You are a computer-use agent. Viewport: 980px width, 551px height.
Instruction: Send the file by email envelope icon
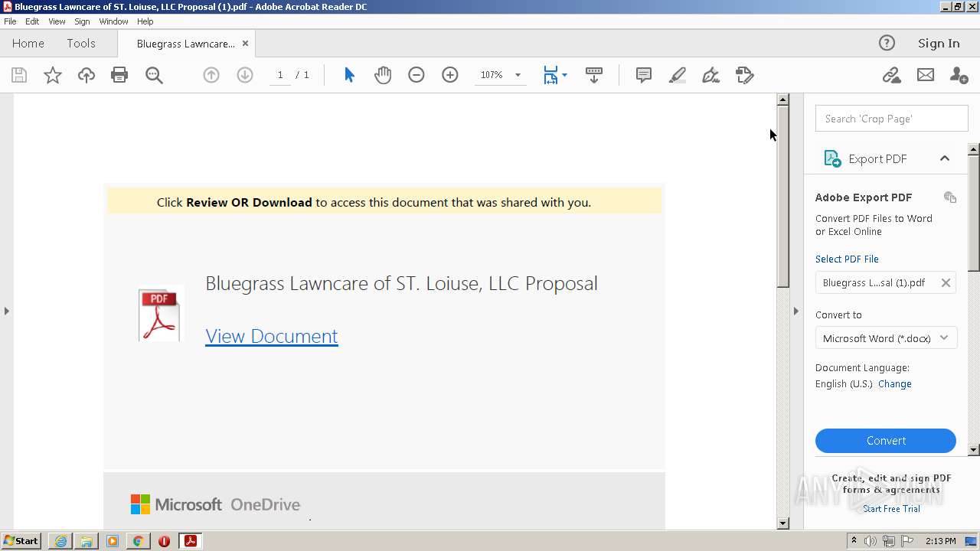coord(926,75)
